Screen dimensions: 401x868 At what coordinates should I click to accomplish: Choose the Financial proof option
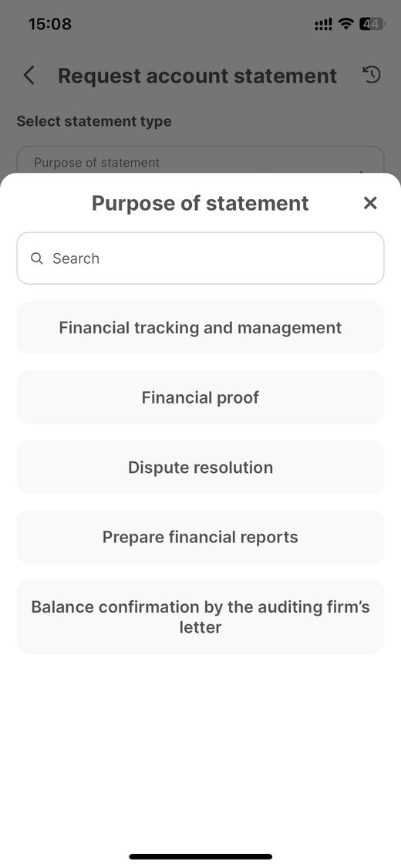[x=200, y=397]
